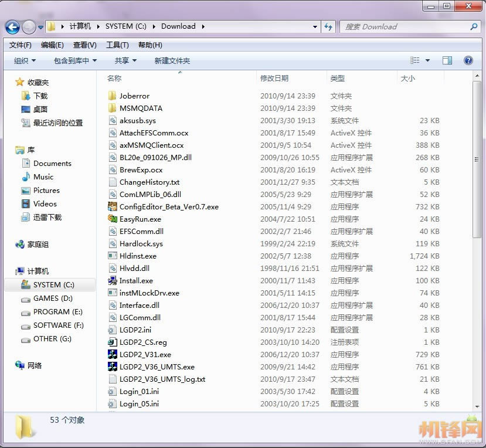Select the LGDP2_V36_UMTS.exe file icon
The height and width of the screenshot is (448, 486).
pyautogui.click(x=113, y=366)
